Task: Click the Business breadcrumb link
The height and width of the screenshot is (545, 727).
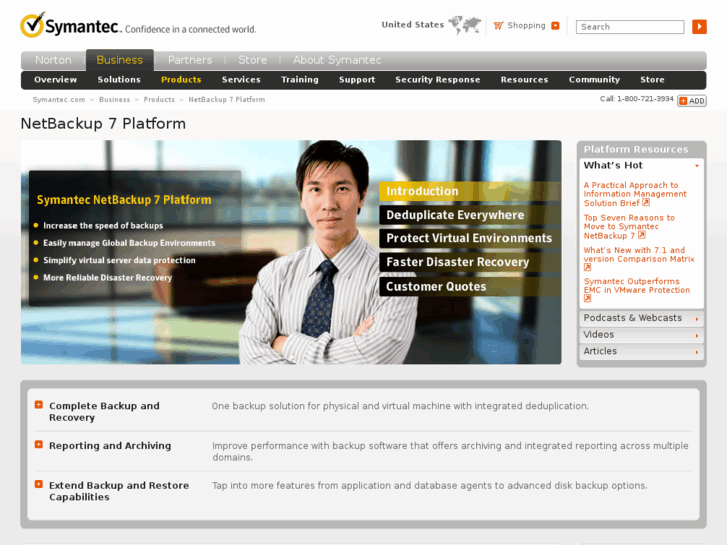Action: (x=115, y=100)
